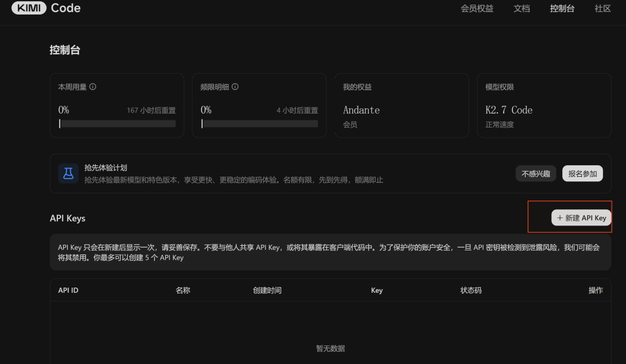626x364 pixels.
Task: Click the 167 小时后重置 text
Action: [151, 110]
